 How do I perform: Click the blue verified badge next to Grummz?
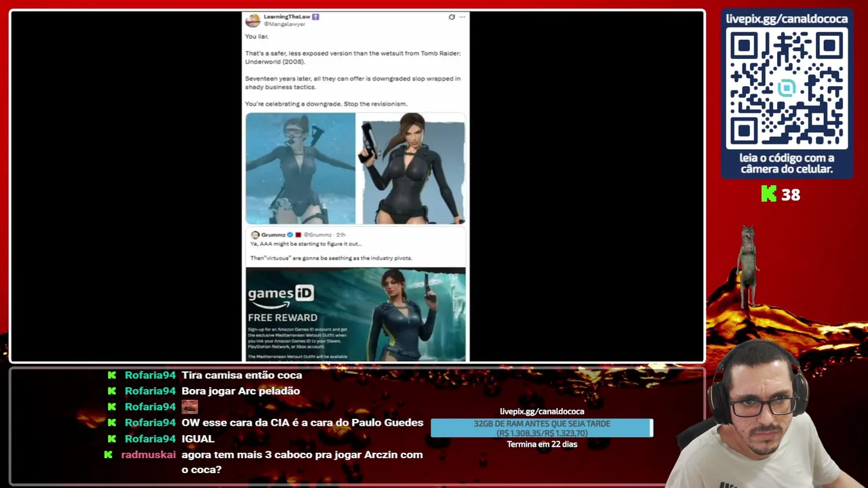290,235
